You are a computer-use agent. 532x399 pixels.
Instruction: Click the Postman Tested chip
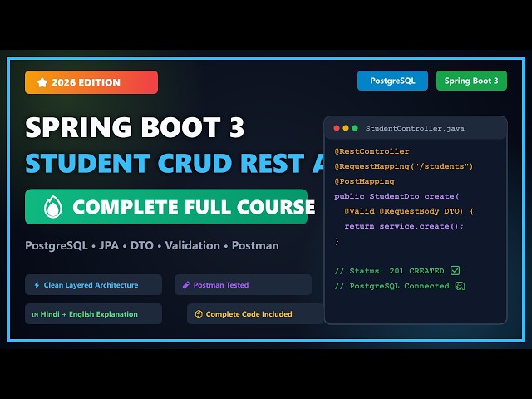tap(243, 285)
